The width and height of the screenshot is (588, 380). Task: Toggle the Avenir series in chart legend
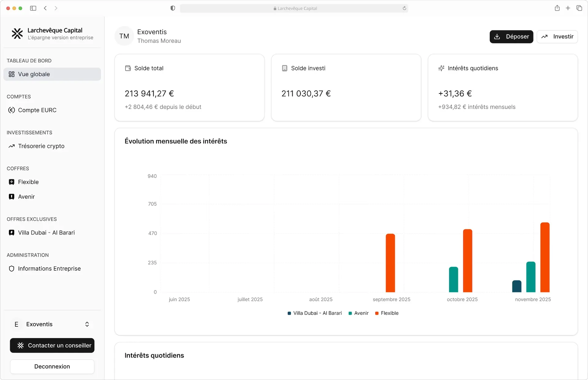(359, 313)
